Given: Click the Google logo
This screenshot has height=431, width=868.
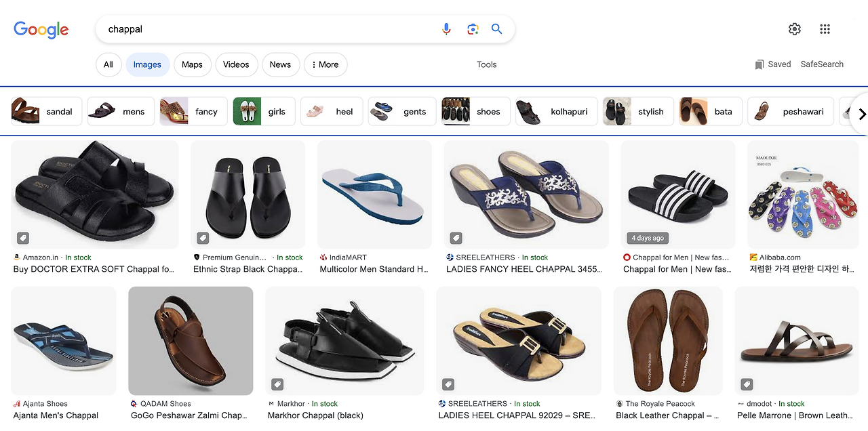Looking at the screenshot, I should pos(41,30).
